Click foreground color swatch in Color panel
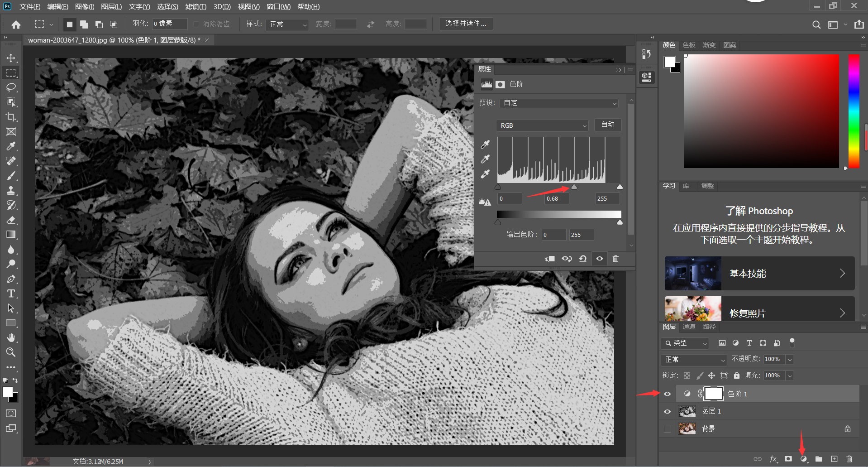Screen dimensions: 868x467 [x=669, y=62]
